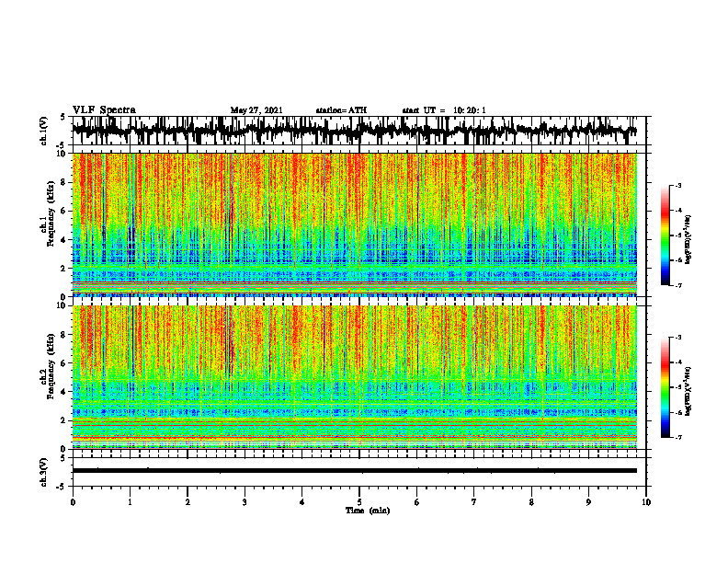The image size is (728, 563).
Task: Click the "-3" label on ch.1 colorbar
Action: pos(678,186)
